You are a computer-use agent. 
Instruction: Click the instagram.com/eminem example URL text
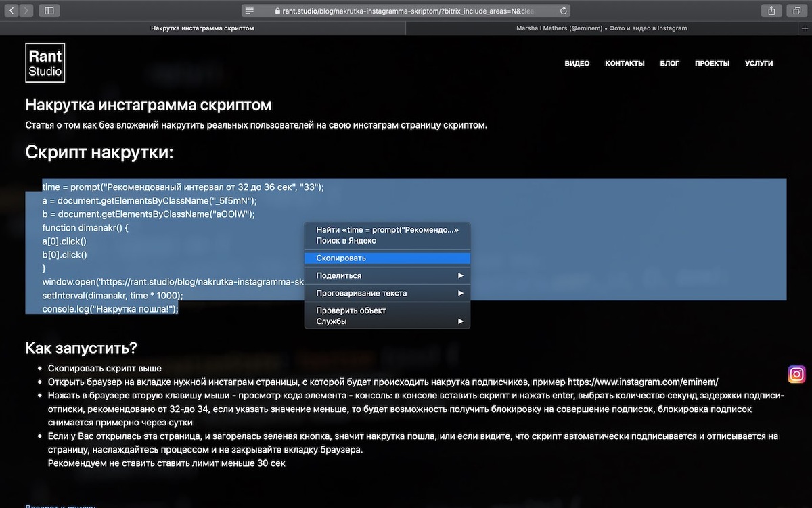[643, 382]
